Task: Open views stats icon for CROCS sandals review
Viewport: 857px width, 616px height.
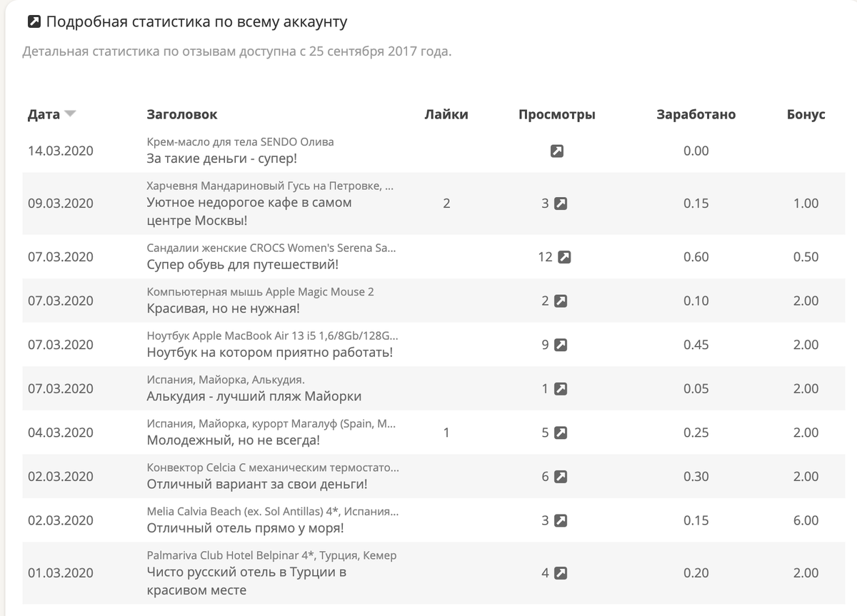Action: tap(564, 258)
